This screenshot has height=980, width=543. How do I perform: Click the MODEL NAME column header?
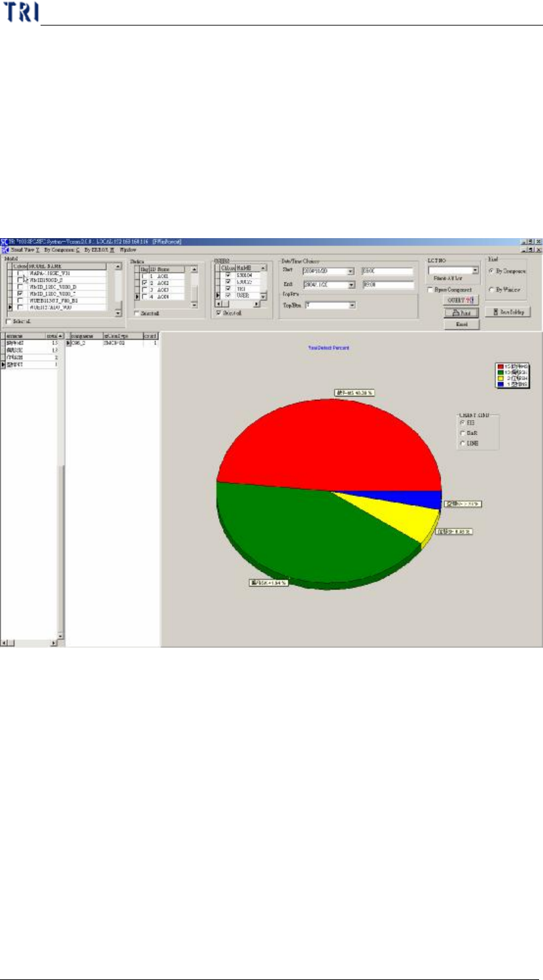(x=67, y=267)
